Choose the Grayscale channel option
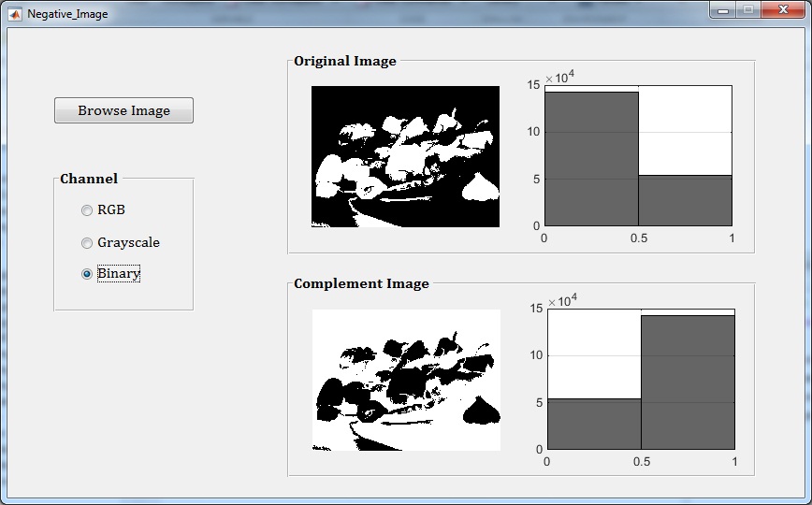Image resolution: width=812 pixels, height=505 pixels. click(x=88, y=243)
